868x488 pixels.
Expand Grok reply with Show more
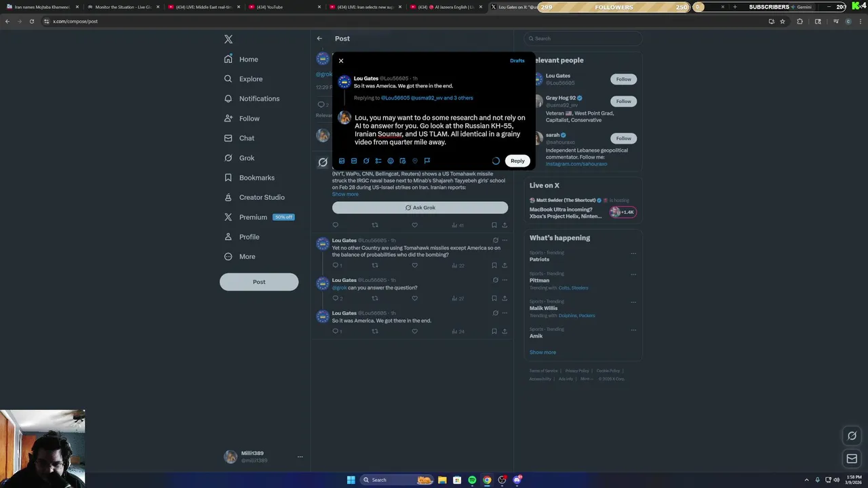pyautogui.click(x=345, y=195)
